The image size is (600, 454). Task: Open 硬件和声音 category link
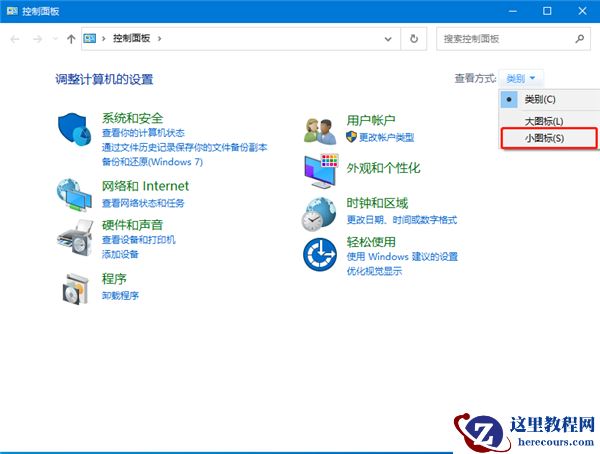tap(132, 225)
